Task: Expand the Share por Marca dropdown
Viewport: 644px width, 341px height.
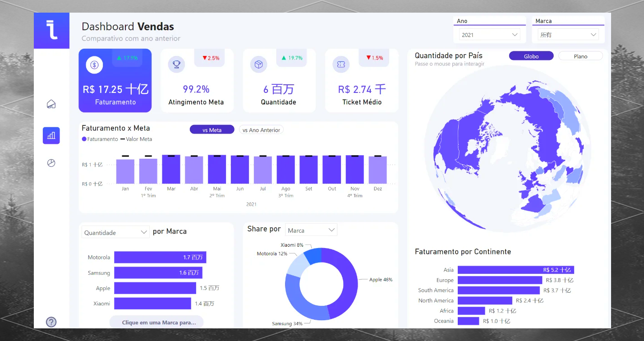Action: click(311, 230)
